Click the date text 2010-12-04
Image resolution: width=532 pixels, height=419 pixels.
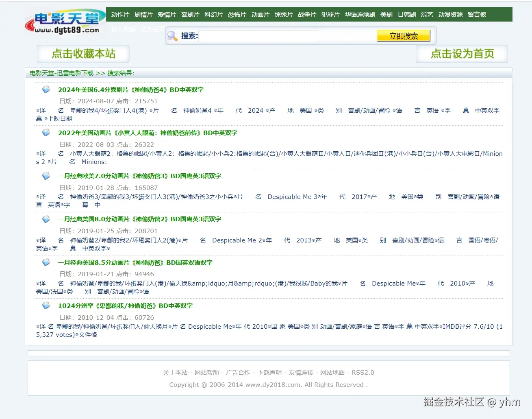[96, 317]
